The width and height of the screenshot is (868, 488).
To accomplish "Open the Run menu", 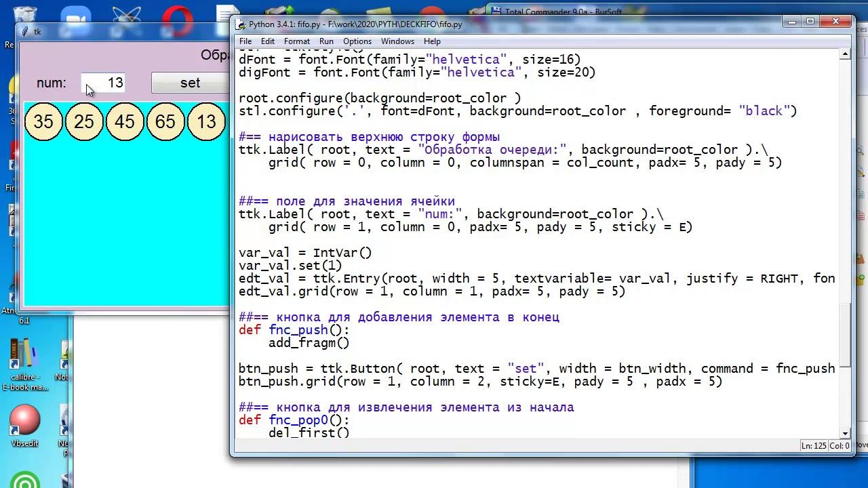I will (x=326, y=41).
